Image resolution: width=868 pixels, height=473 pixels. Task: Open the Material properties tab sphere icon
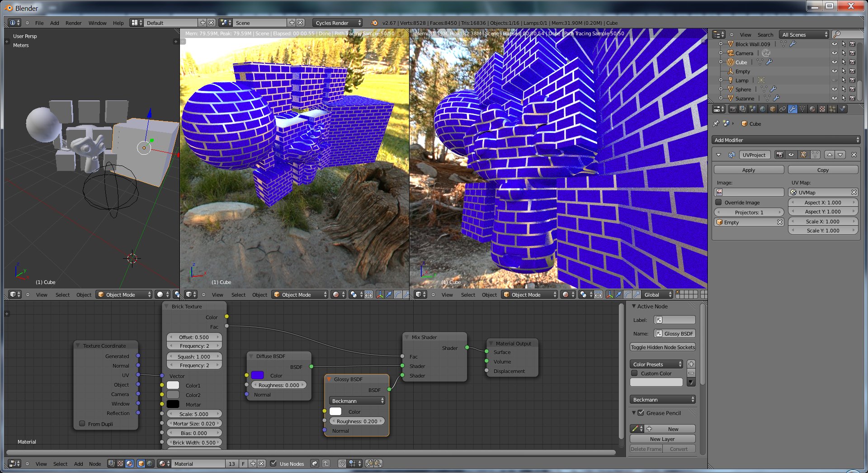(x=812, y=109)
